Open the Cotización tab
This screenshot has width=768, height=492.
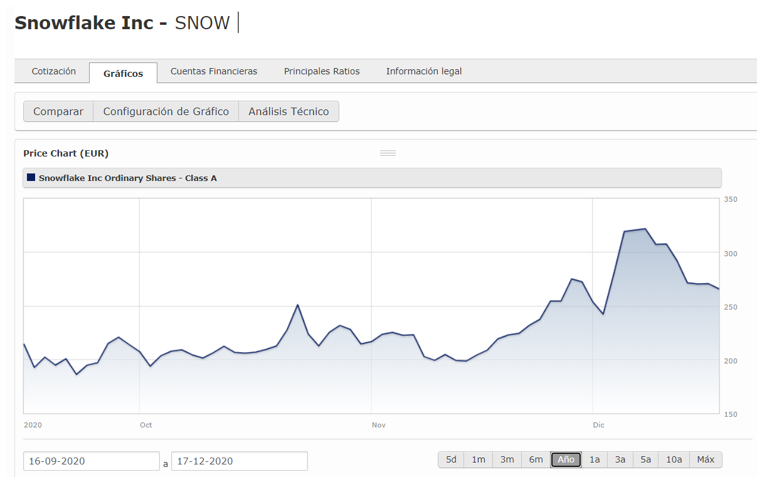[x=53, y=71]
